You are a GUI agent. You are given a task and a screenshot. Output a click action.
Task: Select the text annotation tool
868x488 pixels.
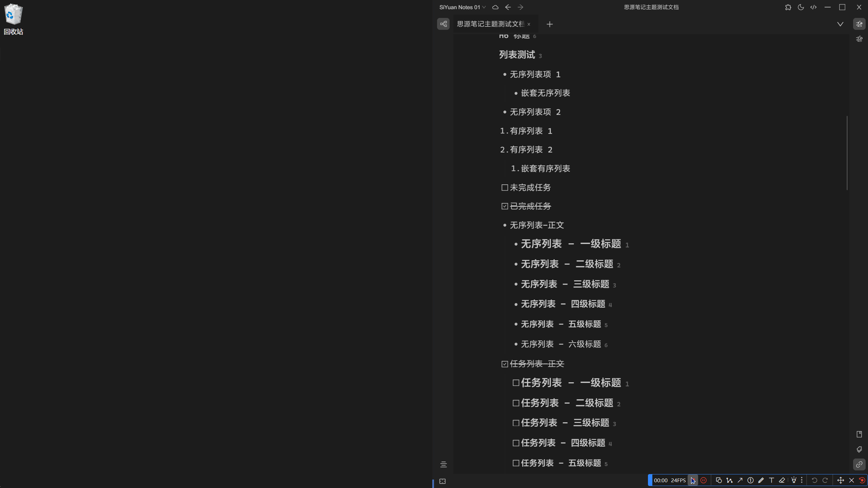[772, 480]
